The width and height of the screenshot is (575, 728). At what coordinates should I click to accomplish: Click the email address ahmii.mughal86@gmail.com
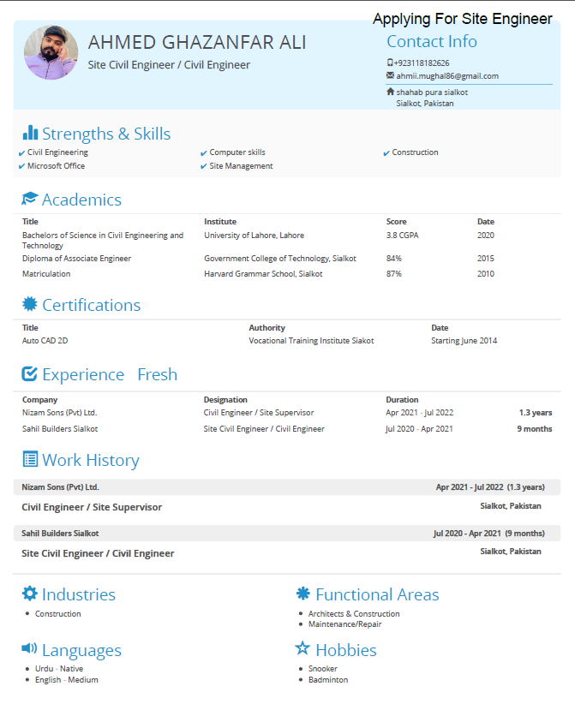point(446,76)
